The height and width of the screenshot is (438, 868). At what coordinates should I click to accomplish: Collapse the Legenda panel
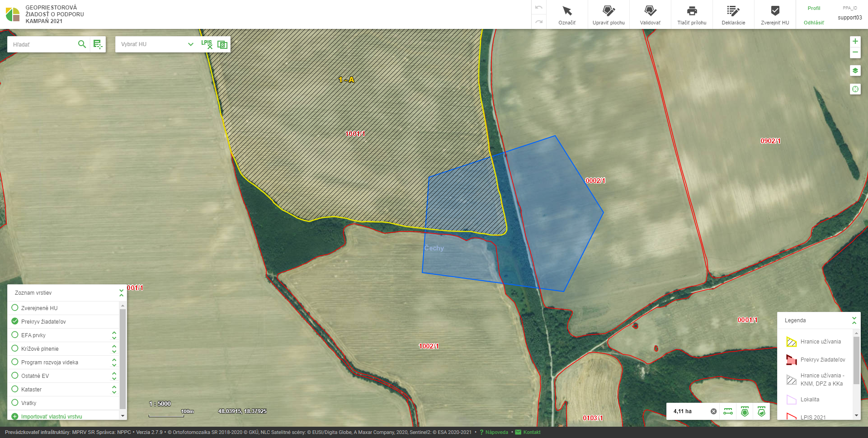854,320
